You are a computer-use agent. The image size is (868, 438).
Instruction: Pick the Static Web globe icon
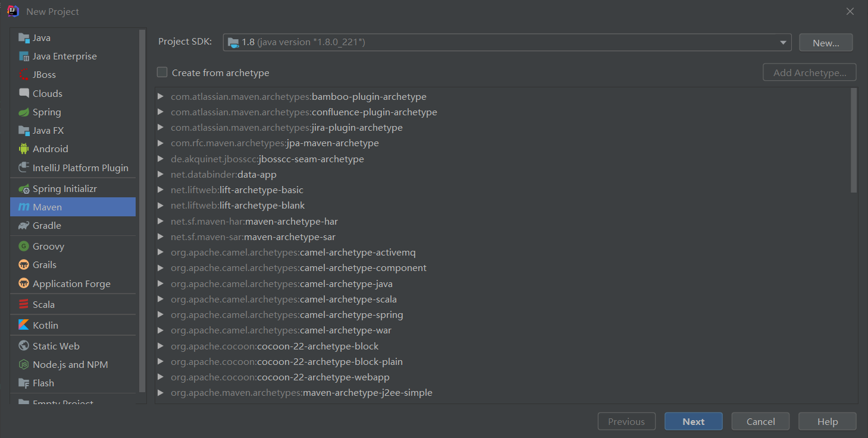point(24,346)
